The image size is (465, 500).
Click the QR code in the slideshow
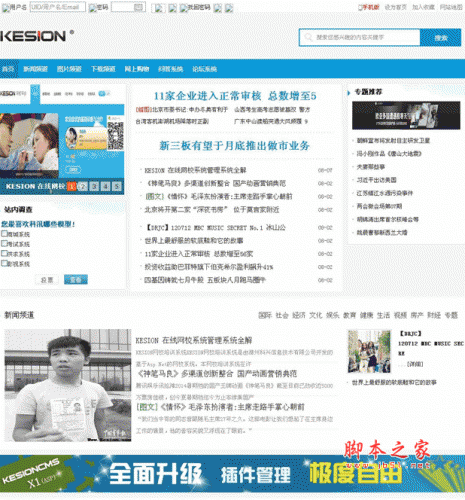click(x=115, y=135)
